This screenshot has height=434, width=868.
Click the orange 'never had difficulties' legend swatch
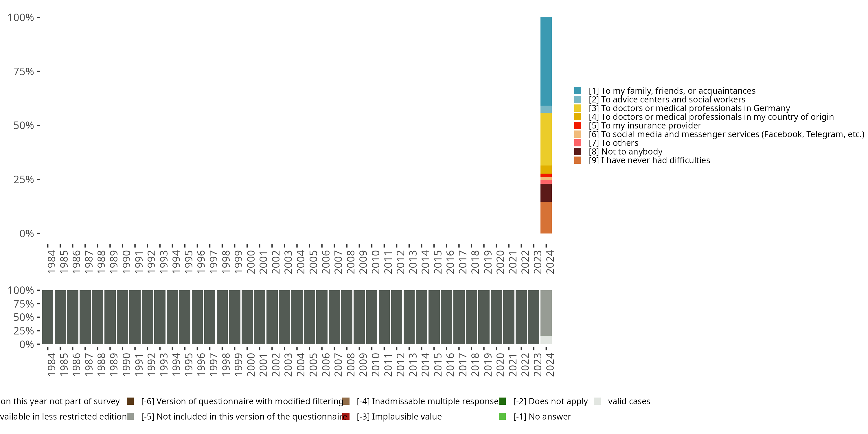pyautogui.click(x=578, y=160)
